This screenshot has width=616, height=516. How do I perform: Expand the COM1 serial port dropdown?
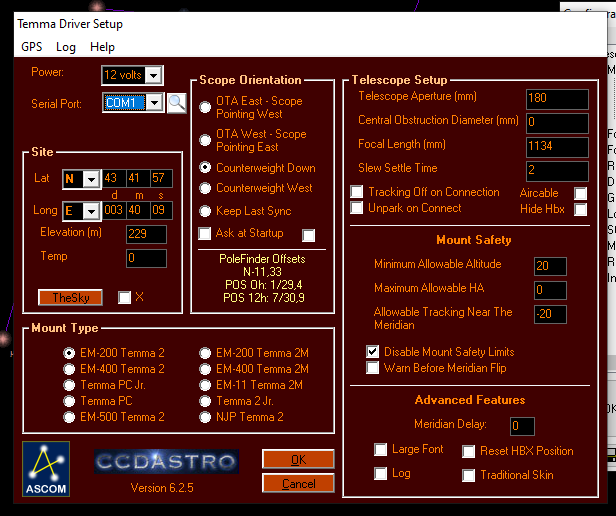(x=155, y=102)
